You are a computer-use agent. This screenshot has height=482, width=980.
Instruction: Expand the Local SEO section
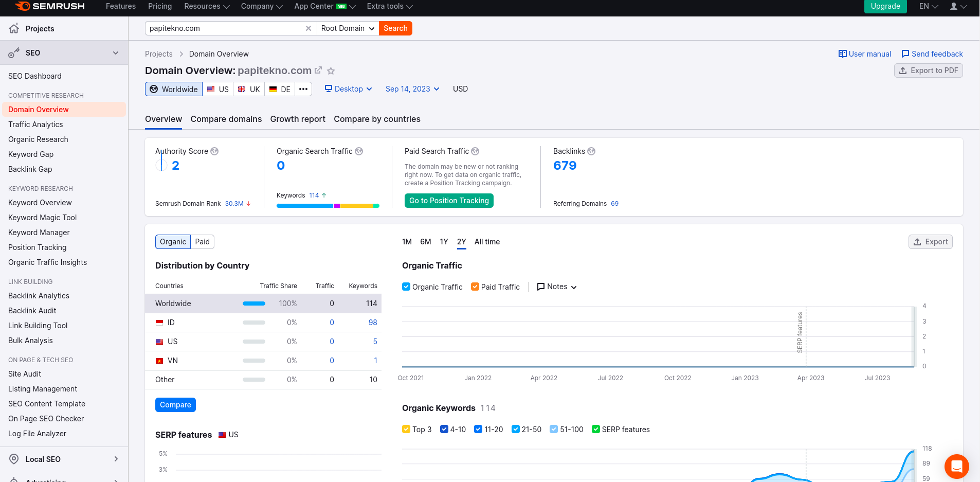[x=116, y=459]
